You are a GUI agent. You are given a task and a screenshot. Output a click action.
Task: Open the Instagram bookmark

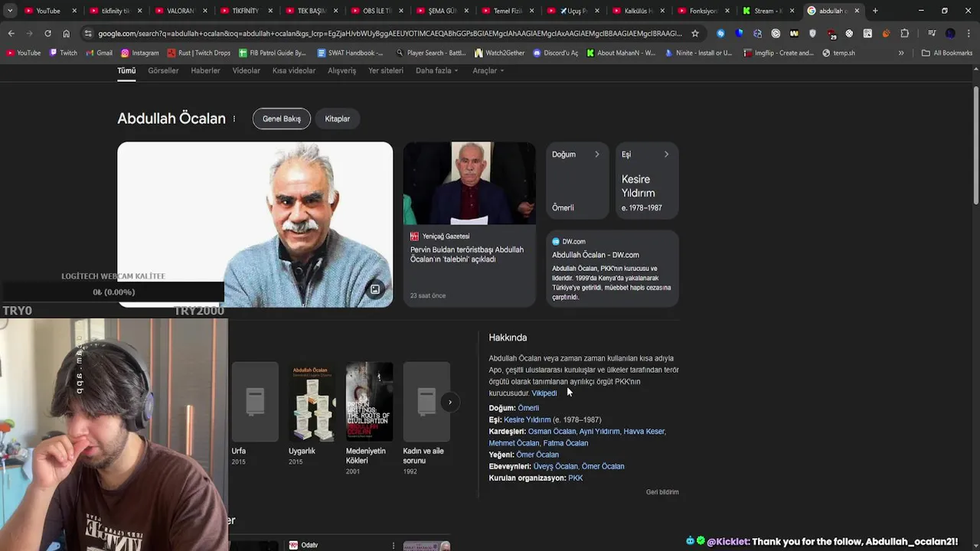[139, 53]
